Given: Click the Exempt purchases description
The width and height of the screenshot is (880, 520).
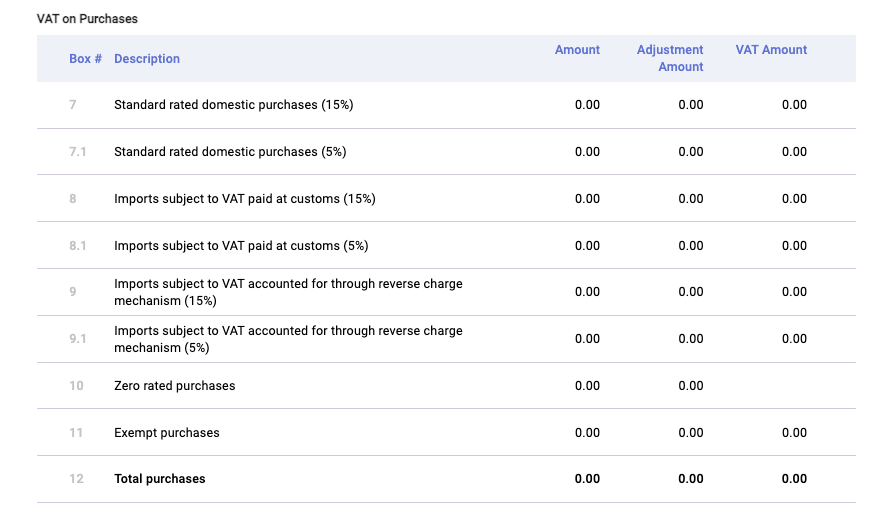Looking at the screenshot, I should point(166,433).
